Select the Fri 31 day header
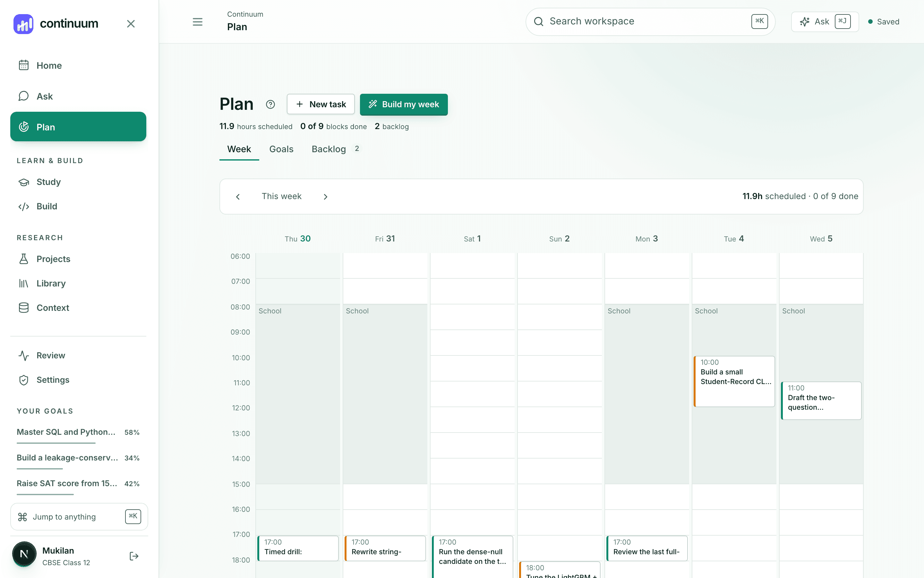 coord(385,239)
